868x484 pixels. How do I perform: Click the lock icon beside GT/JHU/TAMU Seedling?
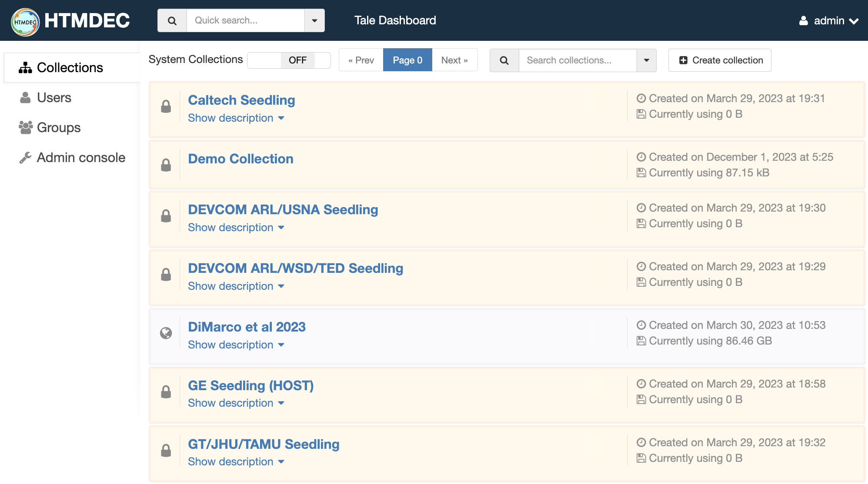[166, 451]
